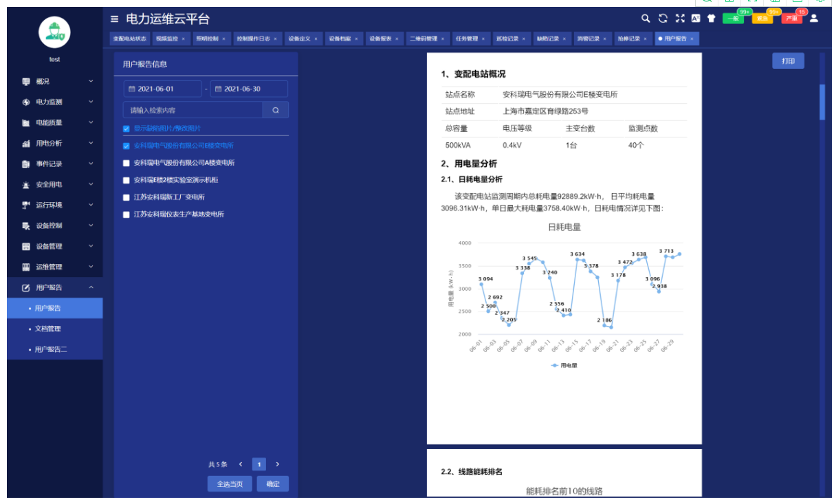836x504 pixels.
Task: Click the search button beside the search input
Action: click(276, 110)
